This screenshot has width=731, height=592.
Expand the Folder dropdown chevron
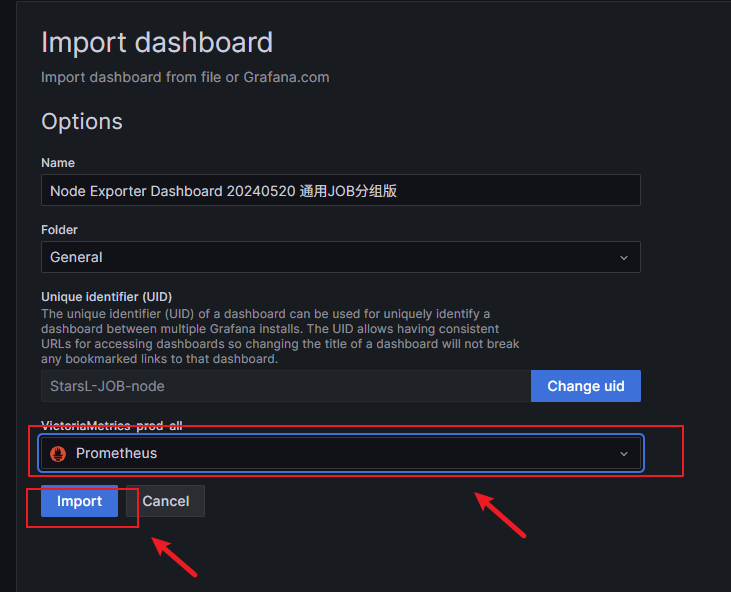click(624, 258)
